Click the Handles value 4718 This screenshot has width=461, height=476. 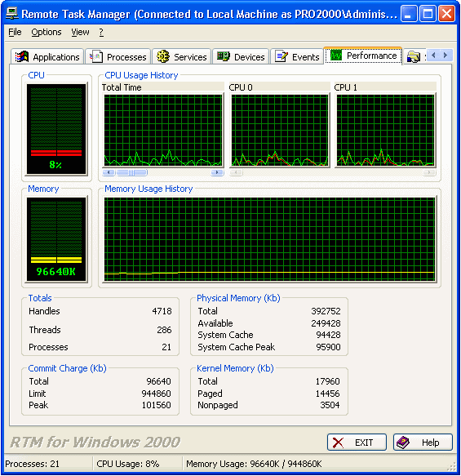click(162, 311)
